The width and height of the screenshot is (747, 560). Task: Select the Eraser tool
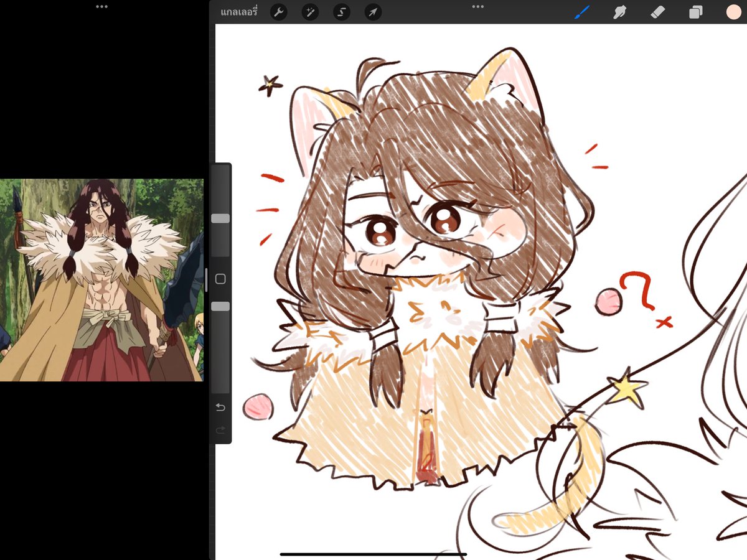(x=657, y=12)
